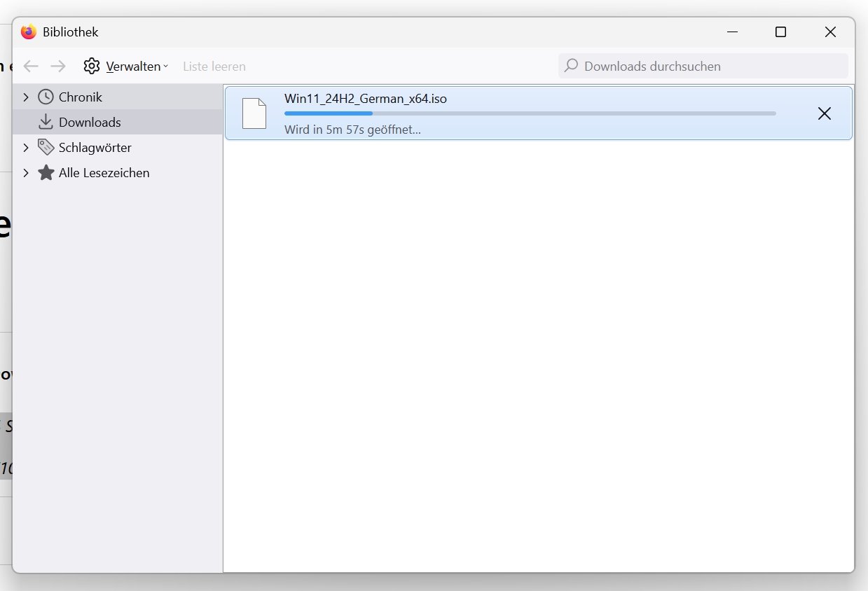Viewport: 868px width, 591px height.
Task: Click the 'Wird in 5m 57s geöffnet…' status text
Action: 352,130
